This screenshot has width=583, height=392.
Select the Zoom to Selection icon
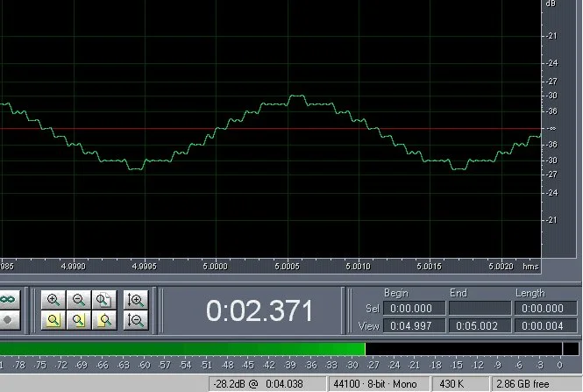(53, 321)
